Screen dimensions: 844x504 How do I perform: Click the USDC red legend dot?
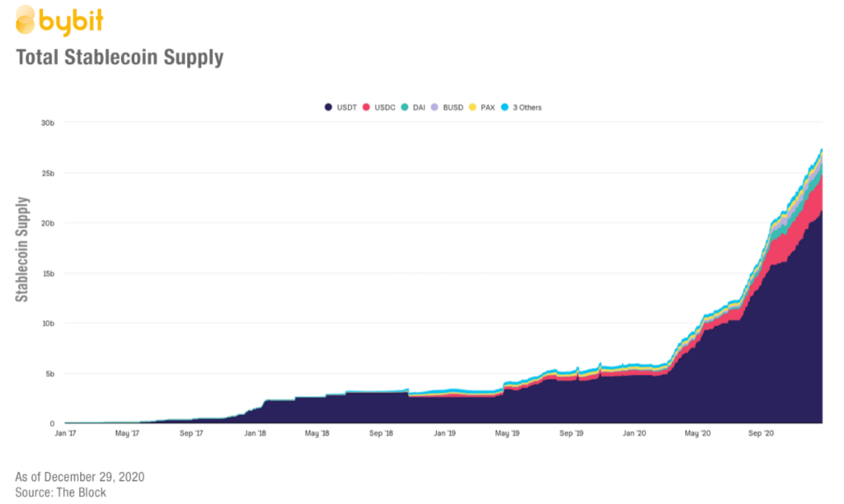coord(366,107)
